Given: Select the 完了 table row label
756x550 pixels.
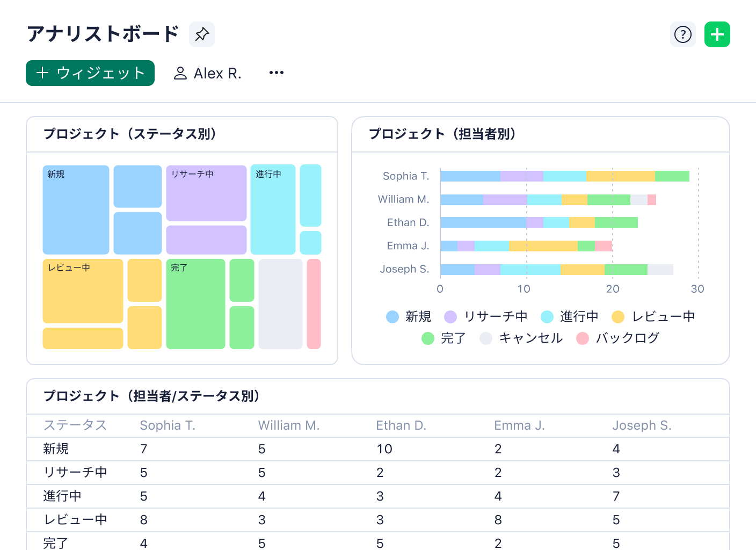Looking at the screenshot, I should (56, 543).
